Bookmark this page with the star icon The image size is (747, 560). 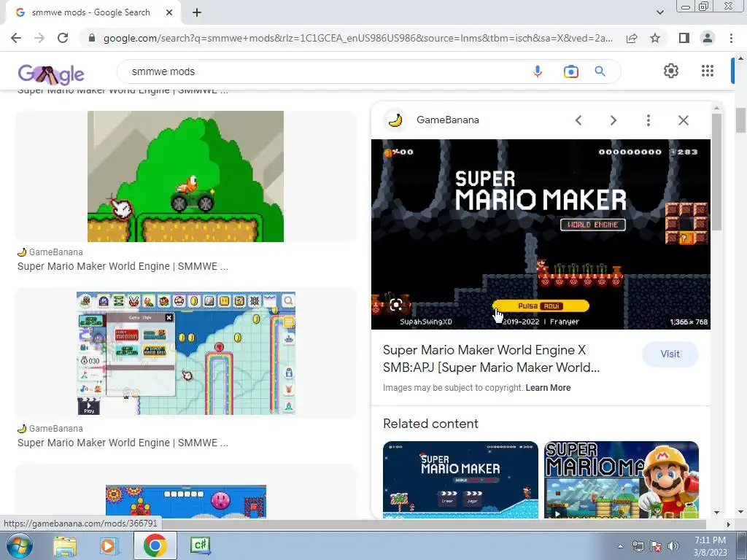coord(655,38)
